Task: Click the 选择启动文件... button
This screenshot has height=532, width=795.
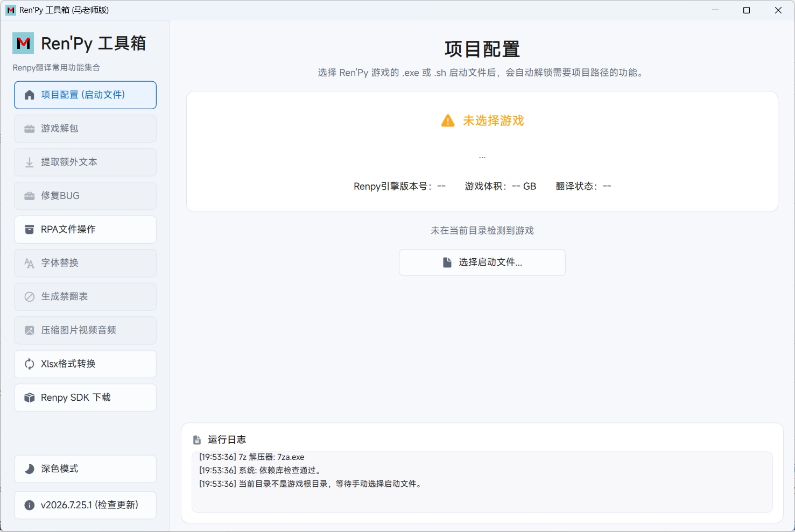Action: (482, 263)
